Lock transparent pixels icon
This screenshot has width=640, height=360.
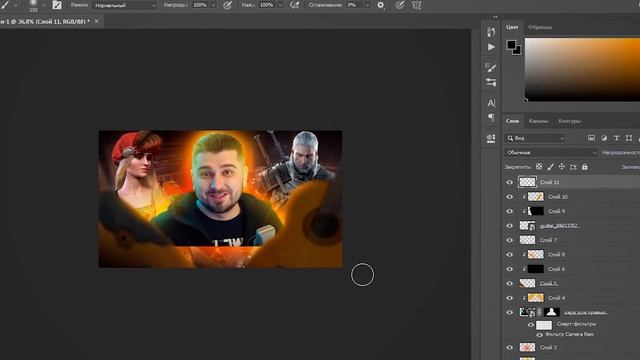pyautogui.click(x=539, y=167)
